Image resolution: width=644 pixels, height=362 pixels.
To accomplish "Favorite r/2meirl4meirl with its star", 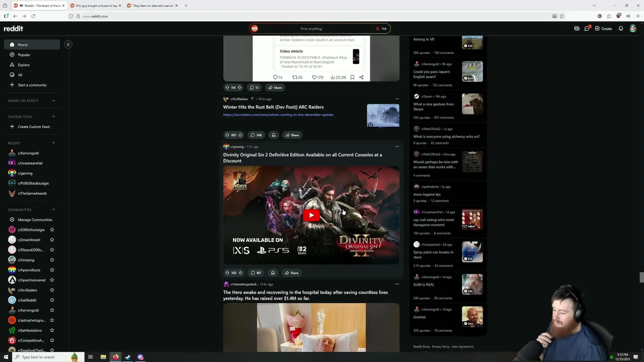I will point(52,240).
